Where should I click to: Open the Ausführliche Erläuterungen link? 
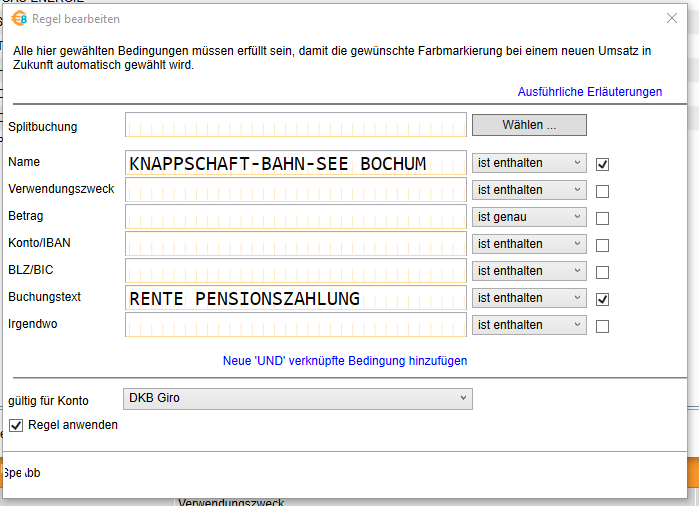click(589, 92)
